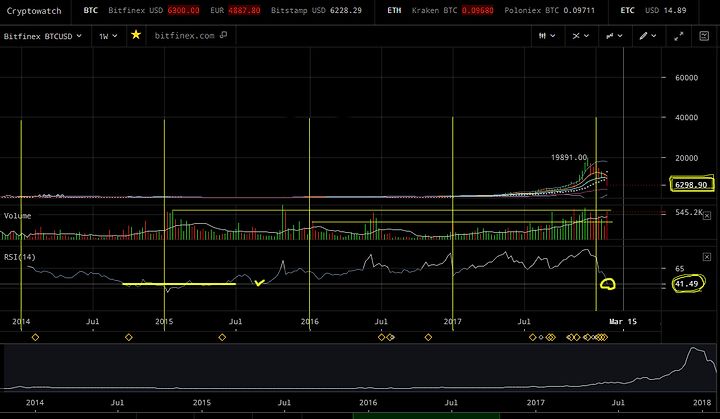Click the 2016 label on chart time axis
Image resolution: width=720 pixels, height=419 pixels.
point(309,321)
